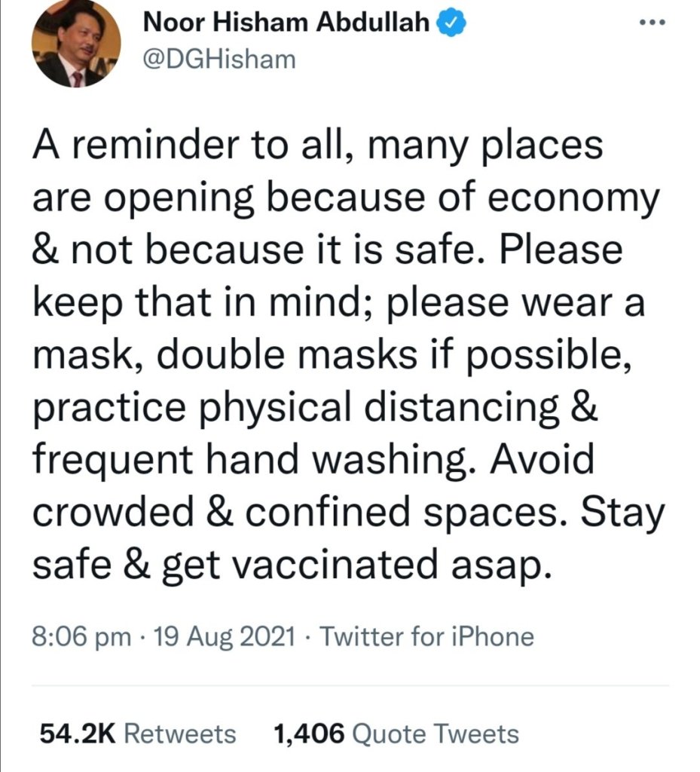View the 1,406 quote tweets count

pyautogui.click(x=310, y=733)
